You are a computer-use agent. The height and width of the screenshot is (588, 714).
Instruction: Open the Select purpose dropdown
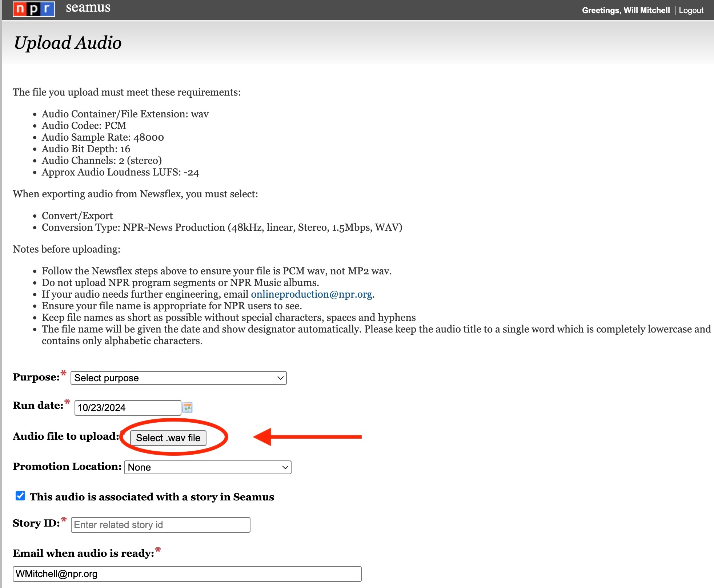coord(178,378)
